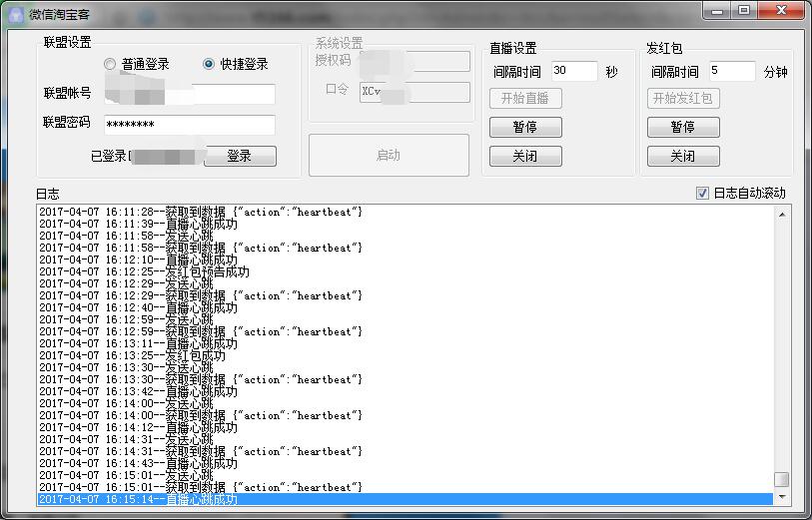This screenshot has height=520, width=812.
Task: Select log row 16:13:30 发送心跳
Action: pyautogui.click(x=405, y=367)
